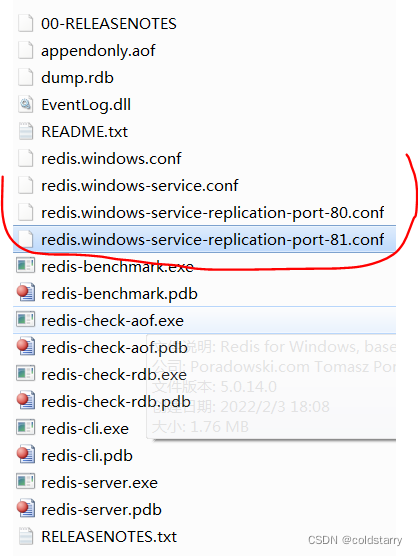The image size is (418, 556).
Task: Click the redis-server.pdb icon
Action: click(x=26, y=508)
